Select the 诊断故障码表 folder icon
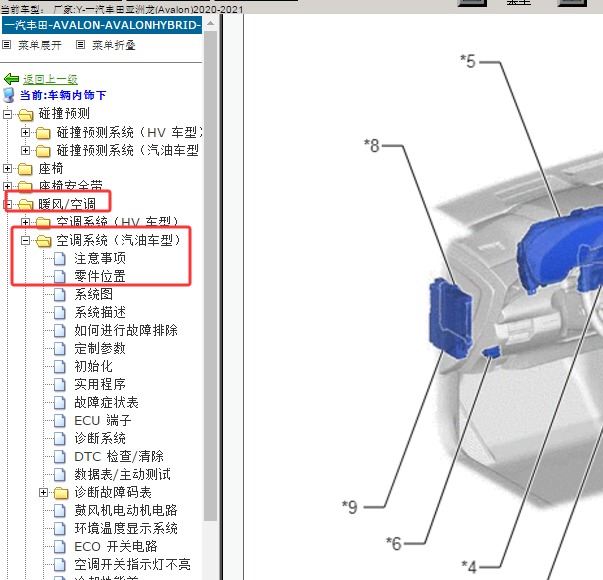This screenshot has width=603, height=580. click(62, 493)
